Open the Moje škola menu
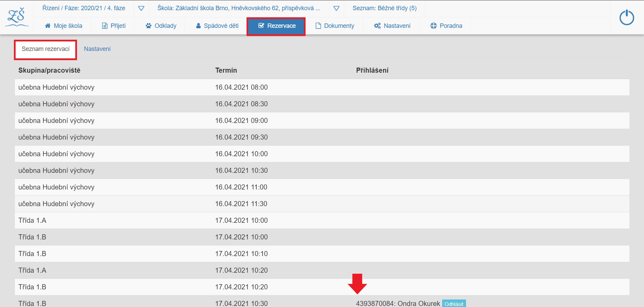The image size is (644, 307). (64, 26)
